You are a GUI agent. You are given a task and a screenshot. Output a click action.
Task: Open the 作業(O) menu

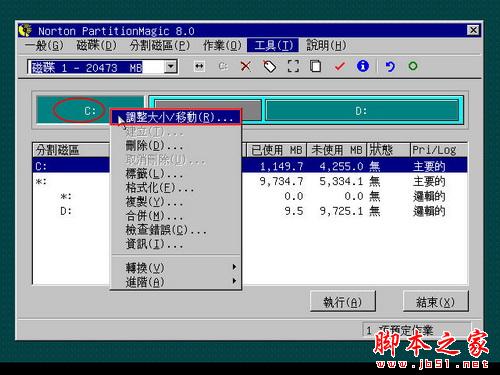click(x=222, y=45)
